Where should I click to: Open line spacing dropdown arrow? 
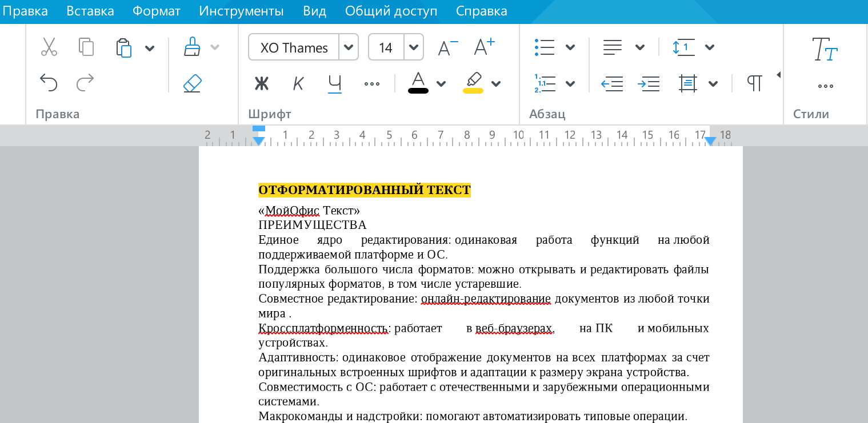(x=710, y=47)
